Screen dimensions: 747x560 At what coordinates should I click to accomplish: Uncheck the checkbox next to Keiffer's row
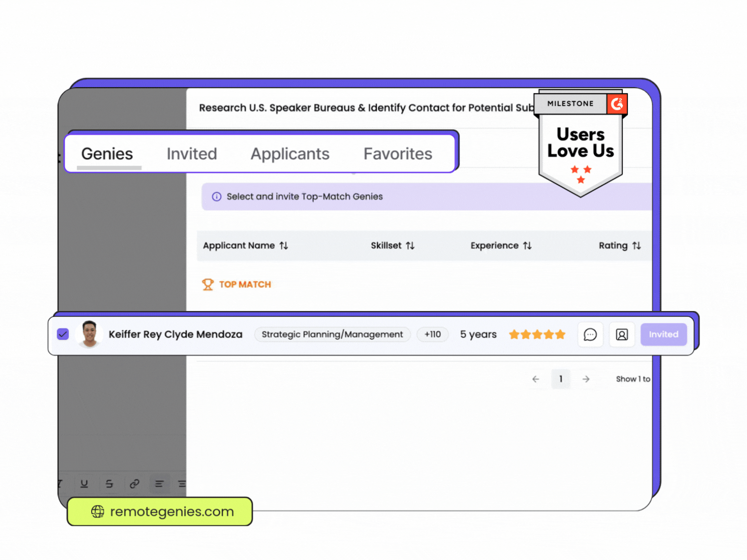[x=63, y=334]
